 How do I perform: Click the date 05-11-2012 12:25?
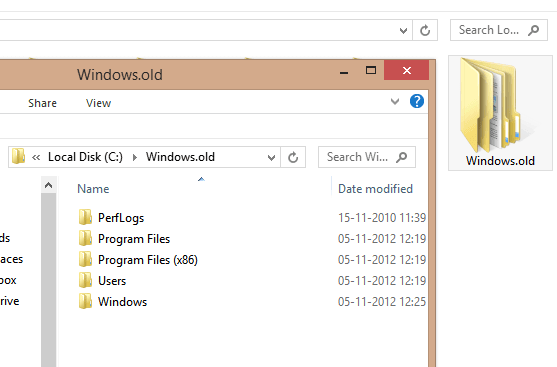[x=382, y=301]
